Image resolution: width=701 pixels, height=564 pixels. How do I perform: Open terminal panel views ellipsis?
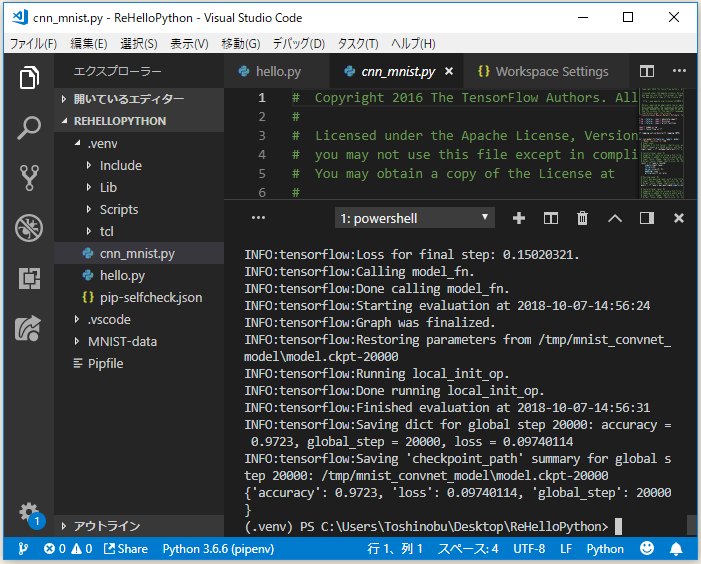tap(258, 218)
